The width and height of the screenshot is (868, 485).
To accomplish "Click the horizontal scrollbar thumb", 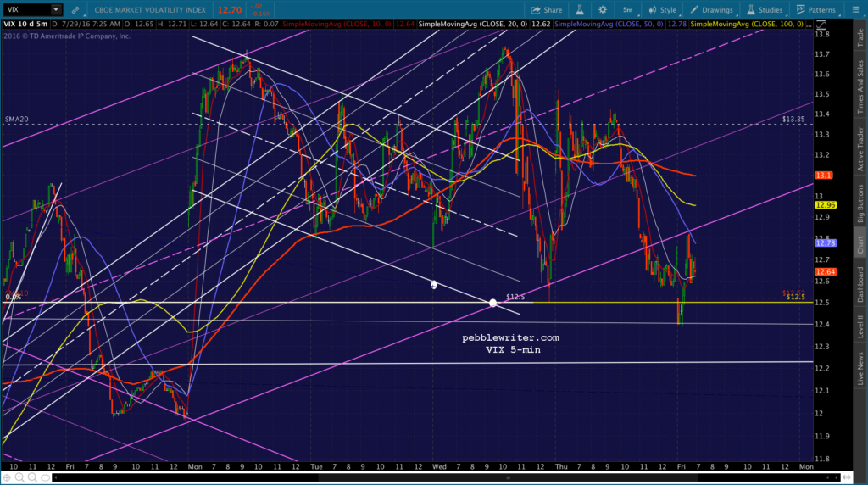I will click(508, 477).
